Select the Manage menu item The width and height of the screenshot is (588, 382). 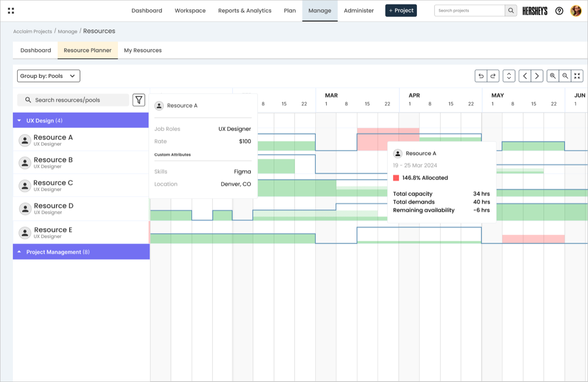(x=320, y=11)
